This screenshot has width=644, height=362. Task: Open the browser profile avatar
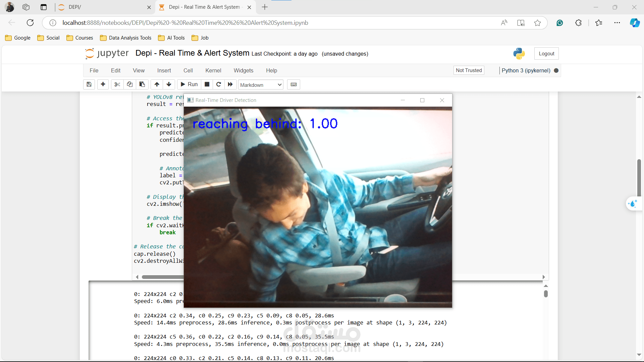[x=10, y=7]
